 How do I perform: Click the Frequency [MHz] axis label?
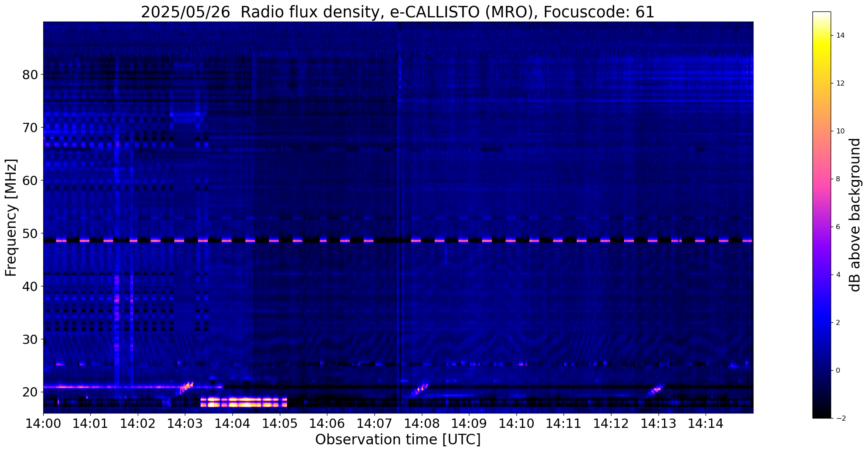tap(11, 218)
